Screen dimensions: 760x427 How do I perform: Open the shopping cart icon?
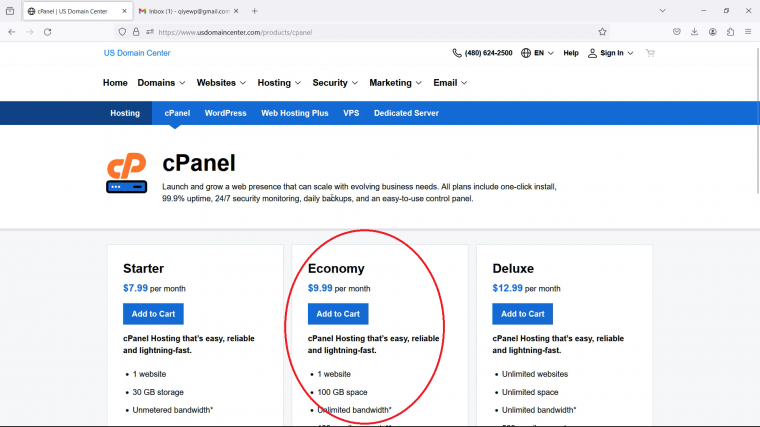650,53
